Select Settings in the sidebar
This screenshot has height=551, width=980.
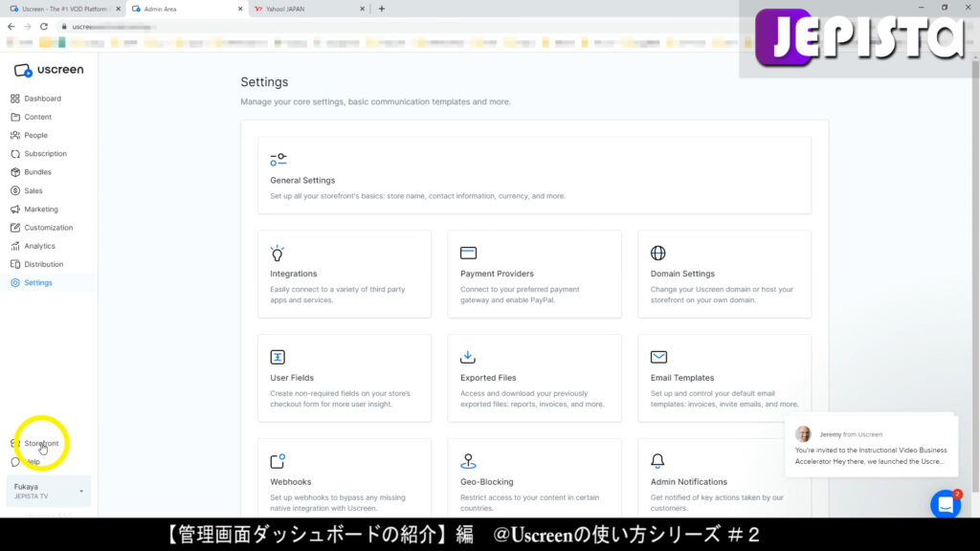[x=38, y=283]
